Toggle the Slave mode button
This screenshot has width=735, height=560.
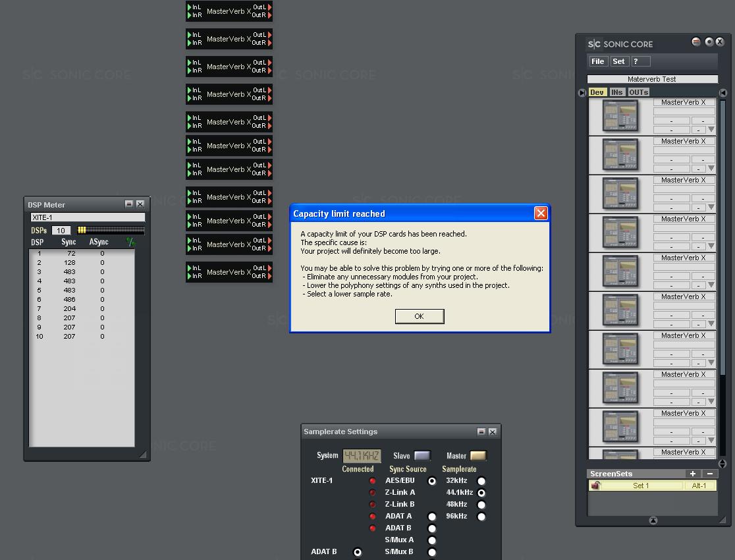click(422, 456)
